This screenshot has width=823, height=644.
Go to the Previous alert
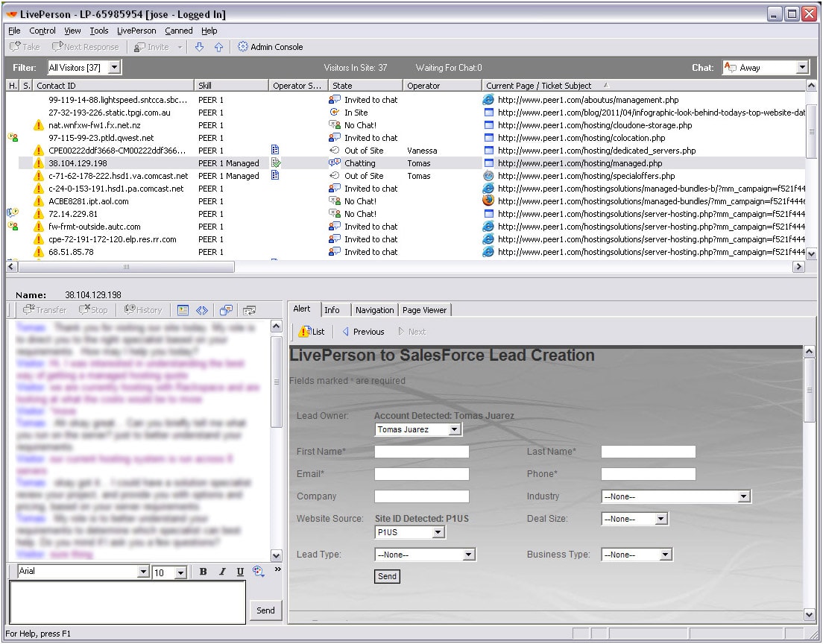tap(363, 332)
